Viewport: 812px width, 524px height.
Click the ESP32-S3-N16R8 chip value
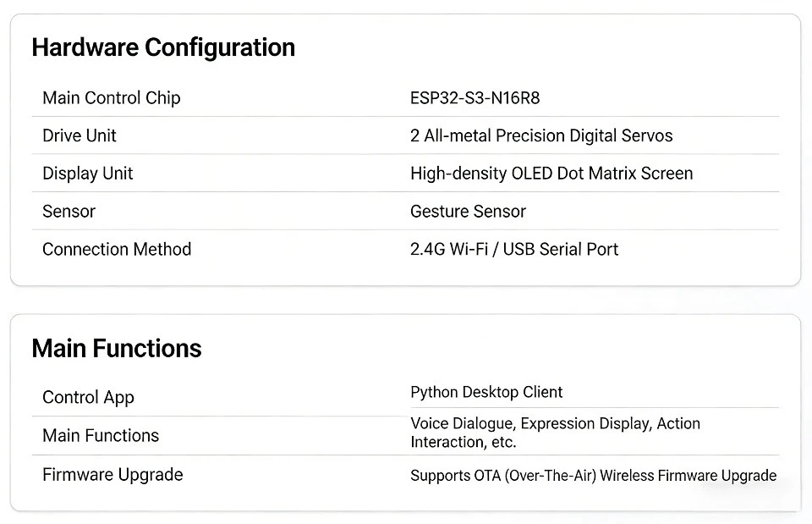click(x=475, y=98)
